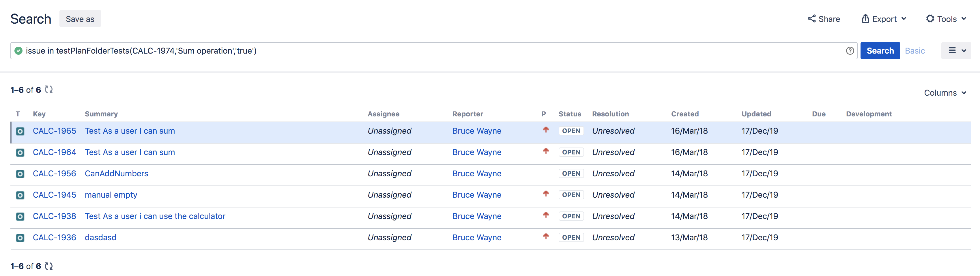Click priority arrow icon in CALC-1936 row
The image size is (980, 276).
(x=546, y=236)
